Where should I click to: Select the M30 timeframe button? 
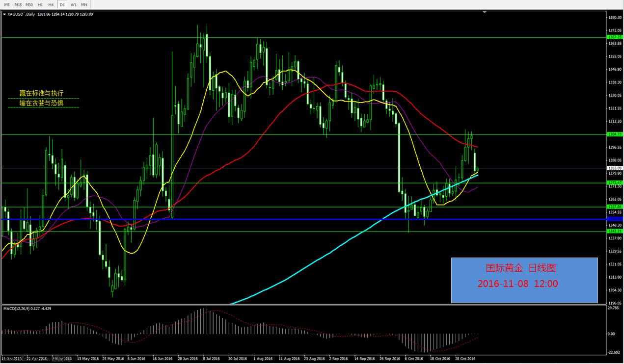[29, 4]
